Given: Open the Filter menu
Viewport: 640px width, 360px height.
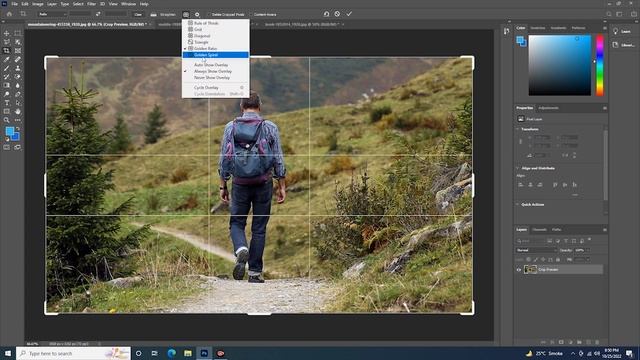Looking at the screenshot, I should tap(91, 4).
